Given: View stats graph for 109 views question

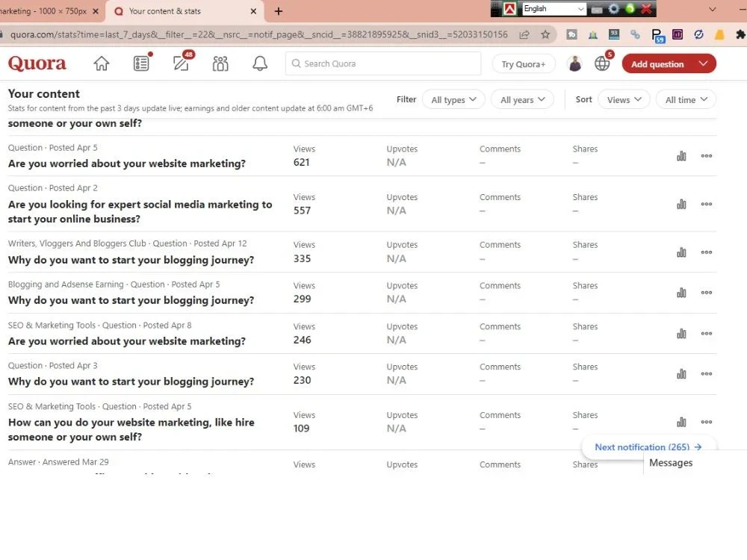Looking at the screenshot, I should [681, 422].
